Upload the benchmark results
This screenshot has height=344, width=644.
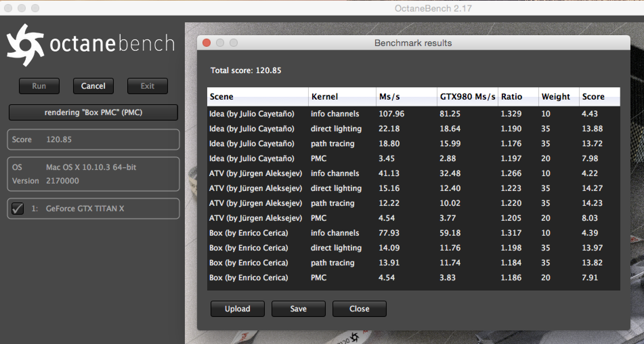(x=237, y=309)
